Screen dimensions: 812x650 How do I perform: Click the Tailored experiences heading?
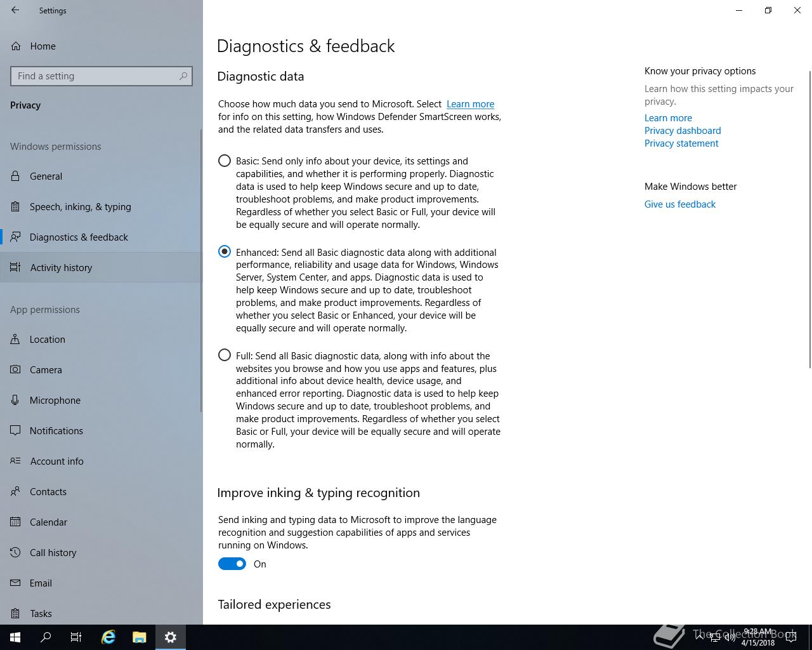pyautogui.click(x=274, y=604)
